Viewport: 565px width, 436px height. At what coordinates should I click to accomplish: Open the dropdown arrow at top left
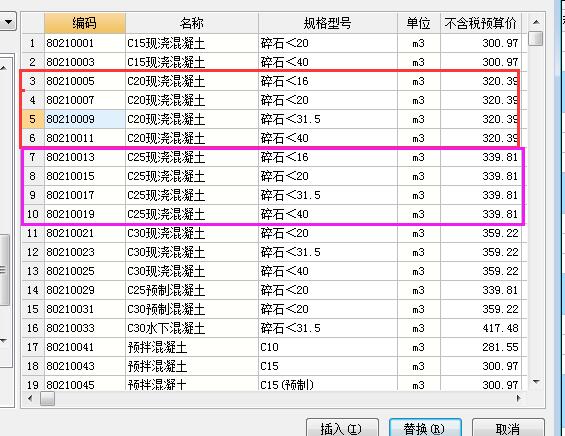click(8, 22)
